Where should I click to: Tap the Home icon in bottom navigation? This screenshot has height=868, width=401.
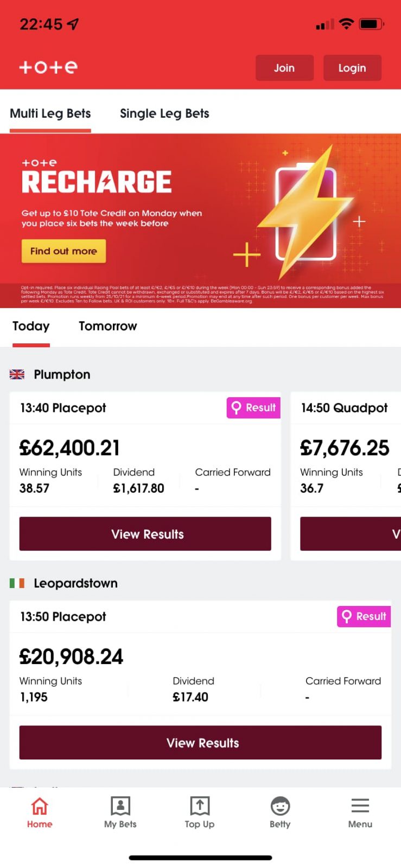tap(40, 807)
